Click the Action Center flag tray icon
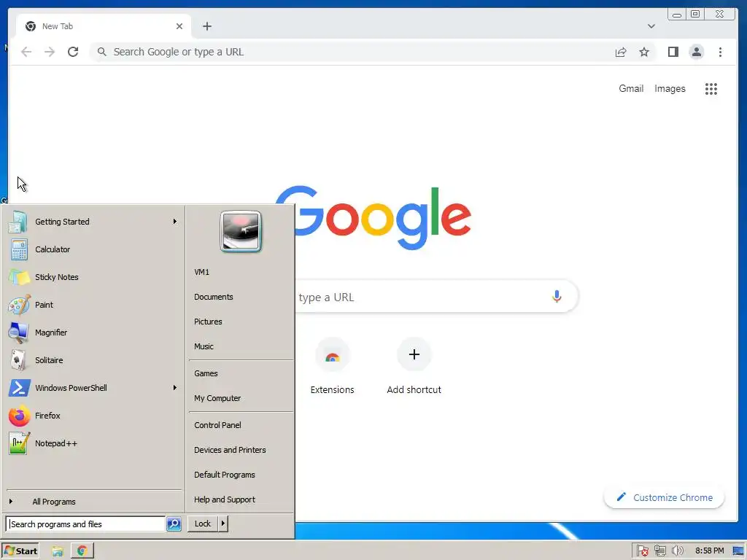 pyautogui.click(x=642, y=551)
